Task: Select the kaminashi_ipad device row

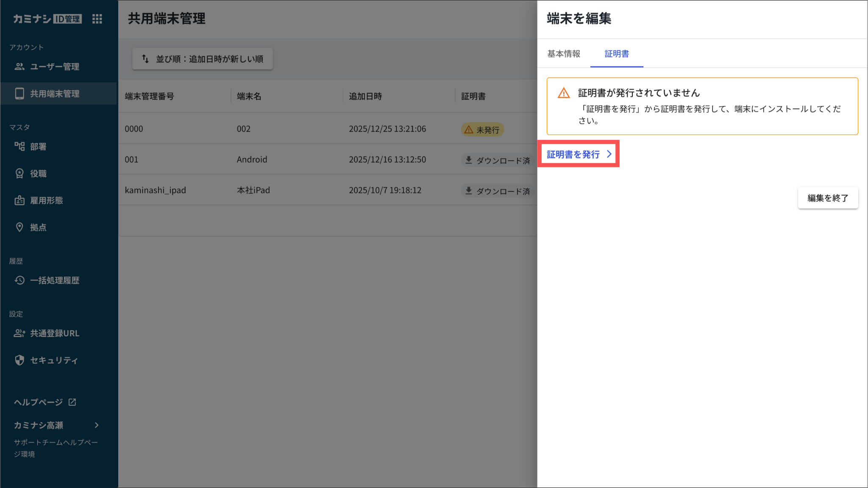Action: point(155,190)
